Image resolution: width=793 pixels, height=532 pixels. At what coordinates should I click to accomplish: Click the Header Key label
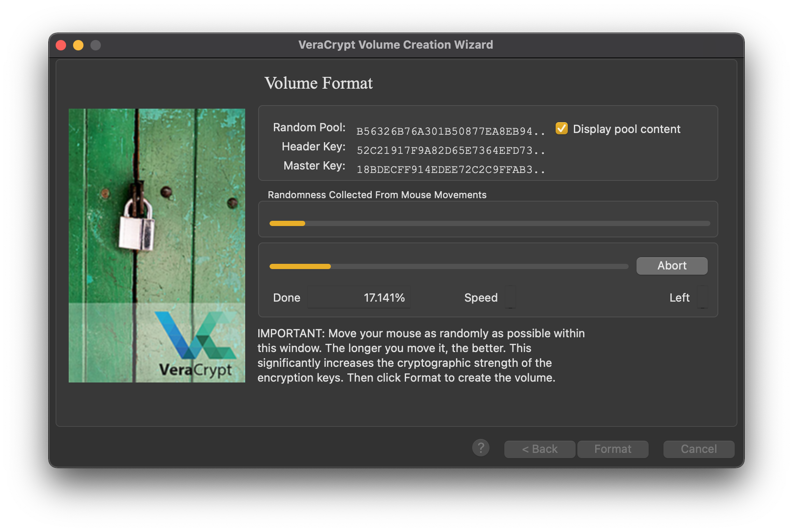click(x=313, y=146)
